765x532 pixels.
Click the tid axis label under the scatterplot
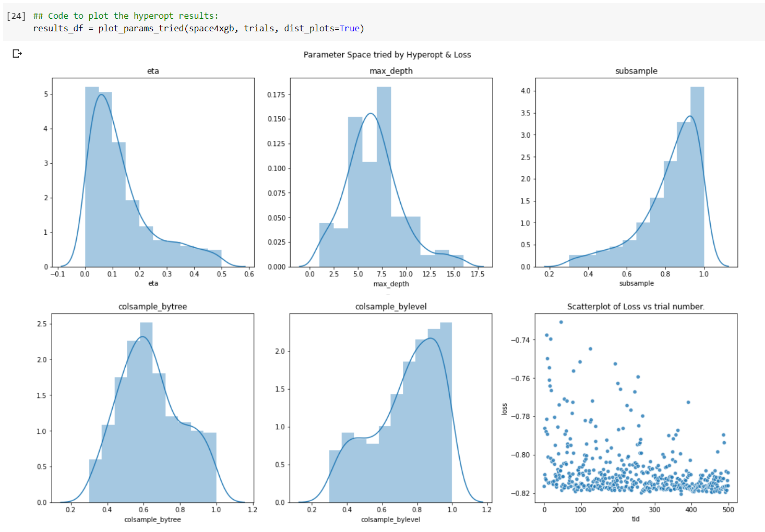637,519
